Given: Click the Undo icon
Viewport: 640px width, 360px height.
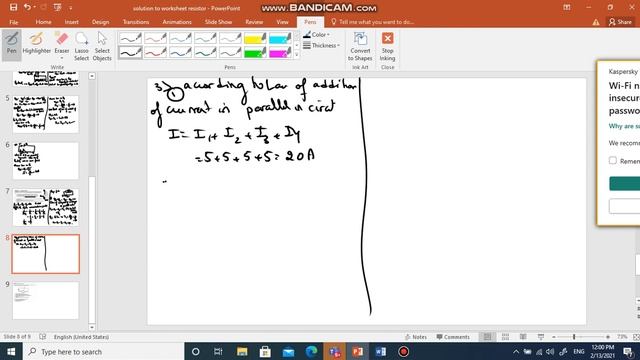Looking at the screenshot, I should [27, 7].
